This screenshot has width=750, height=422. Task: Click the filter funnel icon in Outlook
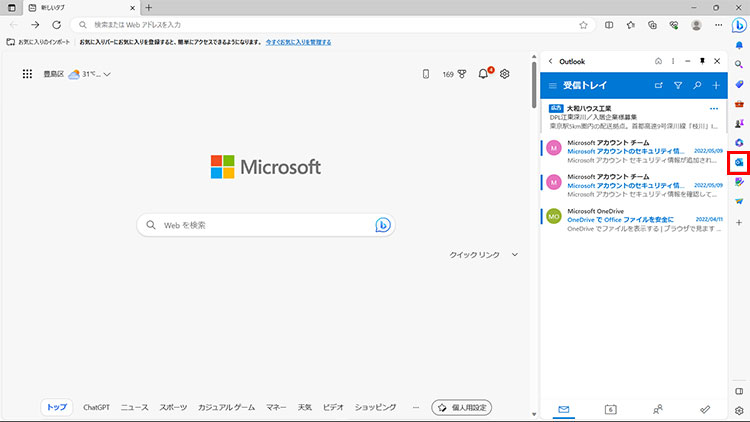[x=677, y=86]
